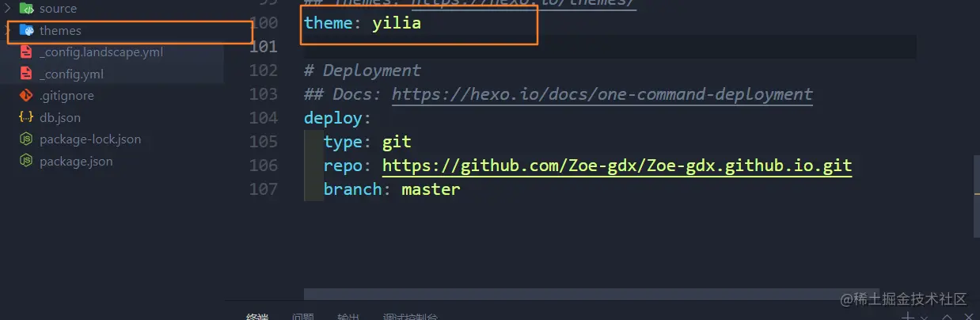Click the 'type' key on line 105

(x=343, y=142)
